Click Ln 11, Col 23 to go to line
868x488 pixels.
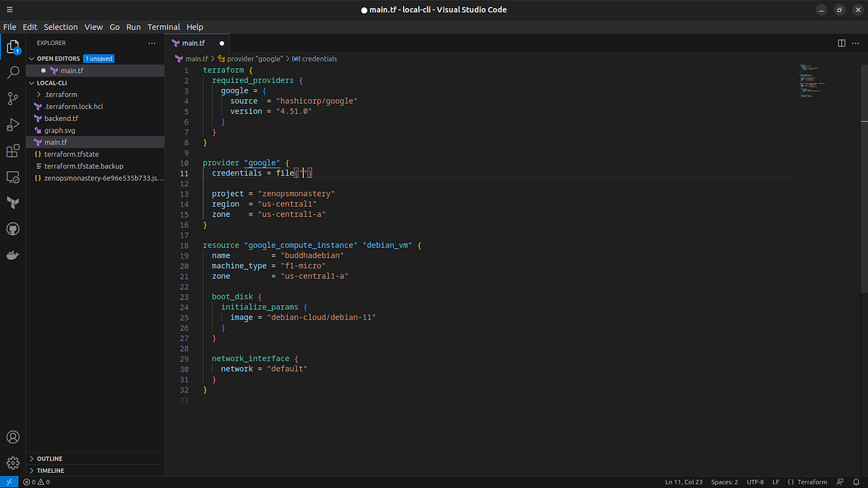[x=683, y=481]
